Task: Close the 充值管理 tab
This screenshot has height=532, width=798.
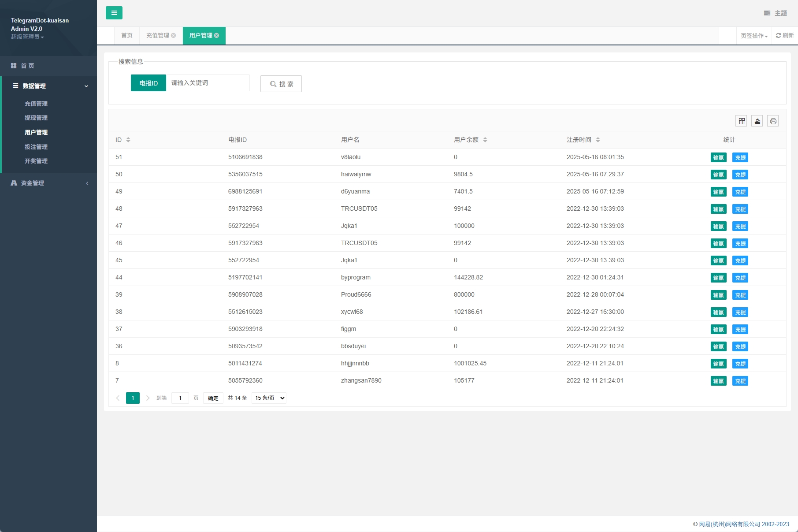Action: (x=174, y=36)
